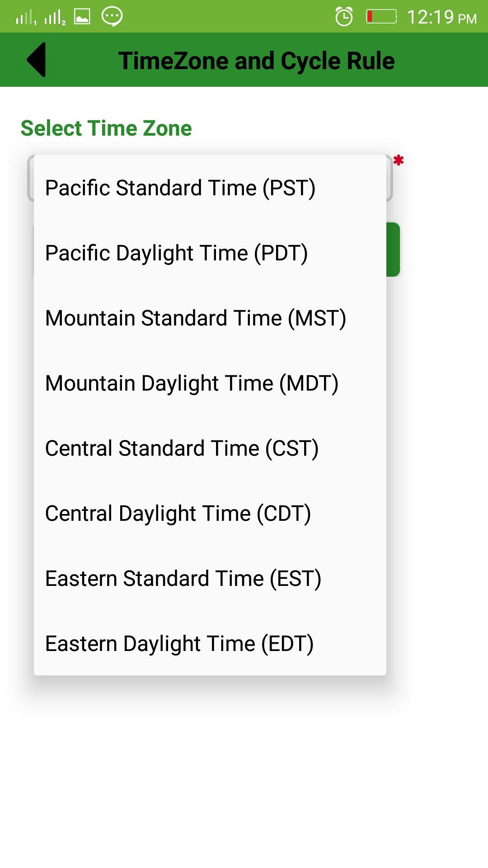Tap the picture notification icon
Image resolution: width=488 pixels, height=868 pixels.
tap(82, 17)
